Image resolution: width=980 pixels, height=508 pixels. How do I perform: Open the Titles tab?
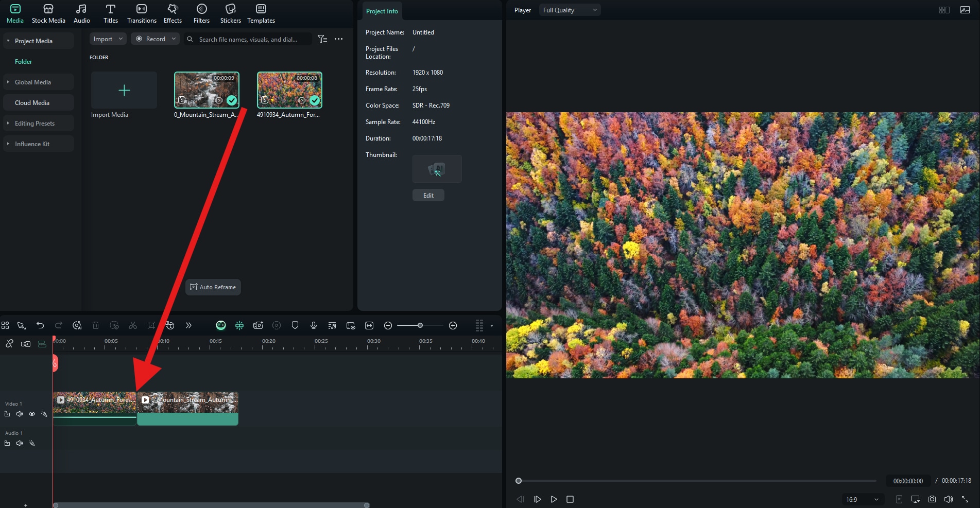tap(110, 14)
